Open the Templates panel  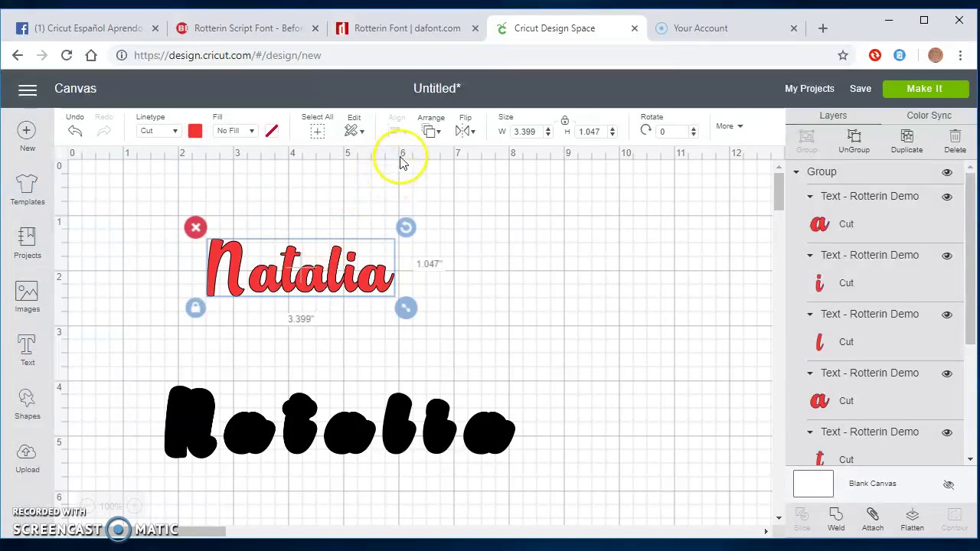click(x=27, y=184)
